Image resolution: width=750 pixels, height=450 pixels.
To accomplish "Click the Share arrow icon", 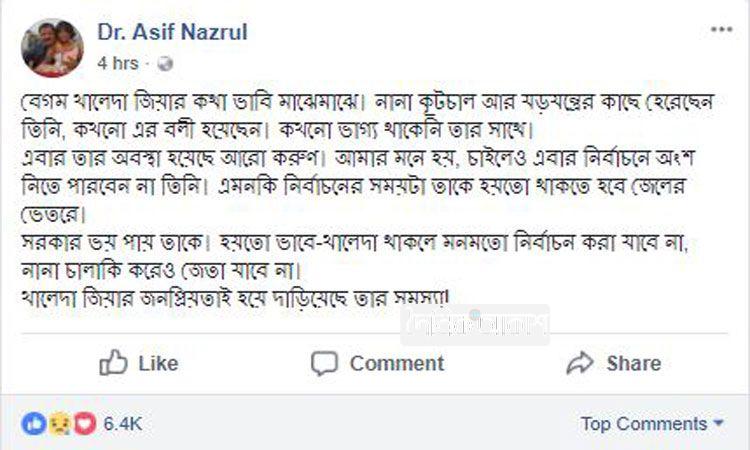I will (580, 363).
